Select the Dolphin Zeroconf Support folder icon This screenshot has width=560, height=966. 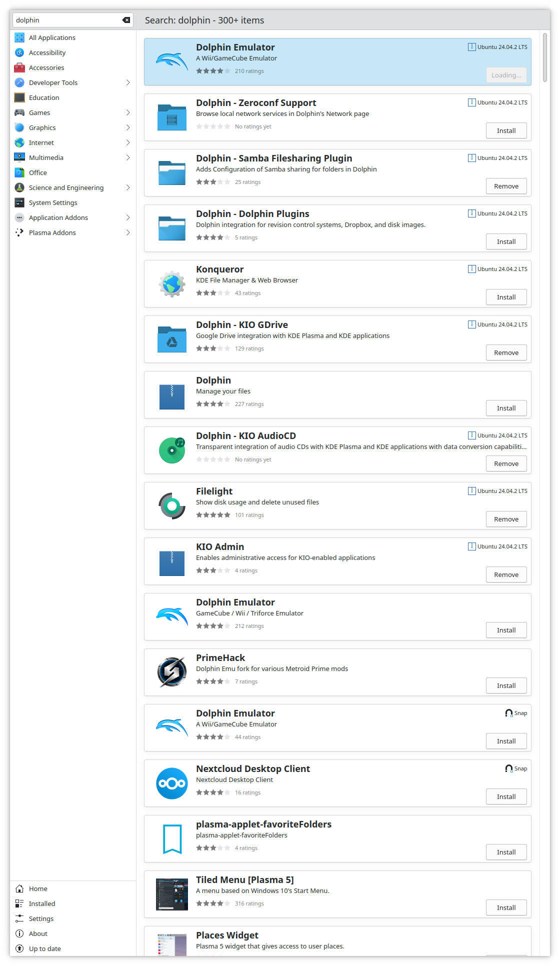pyautogui.click(x=172, y=117)
